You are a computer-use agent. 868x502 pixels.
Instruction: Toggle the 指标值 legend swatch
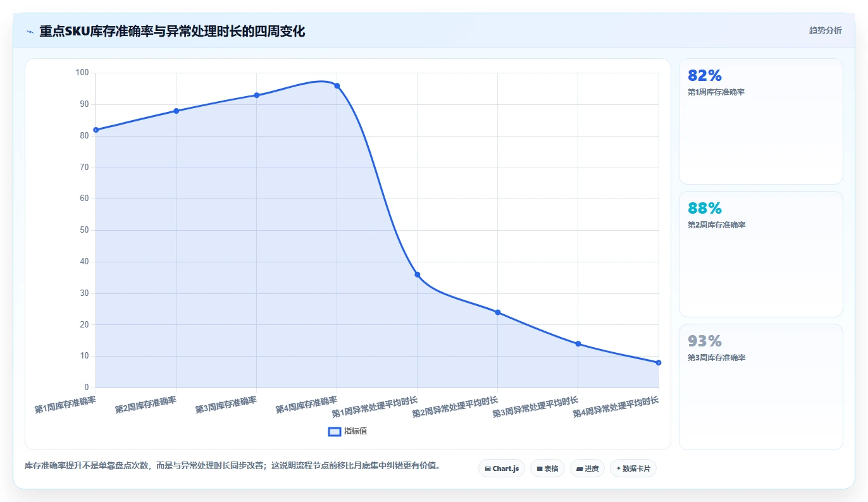pyautogui.click(x=335, y=432)
